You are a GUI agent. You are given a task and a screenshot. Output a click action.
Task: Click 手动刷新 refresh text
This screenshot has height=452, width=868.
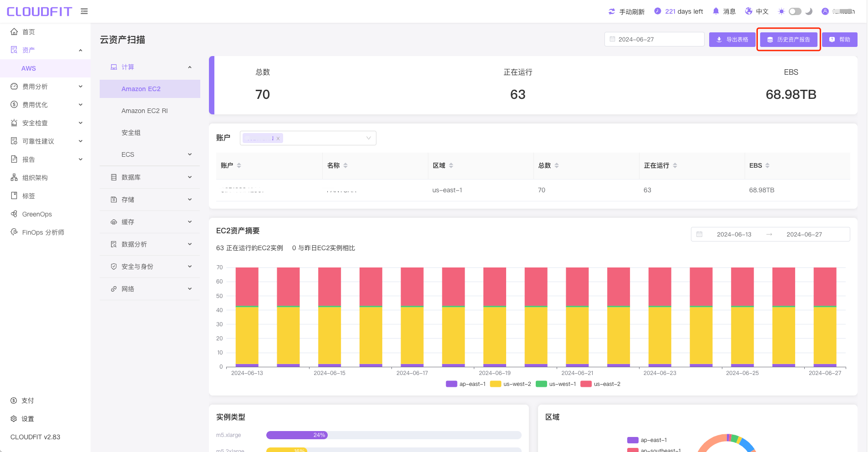pyautogui.click(x=632, y=12)
